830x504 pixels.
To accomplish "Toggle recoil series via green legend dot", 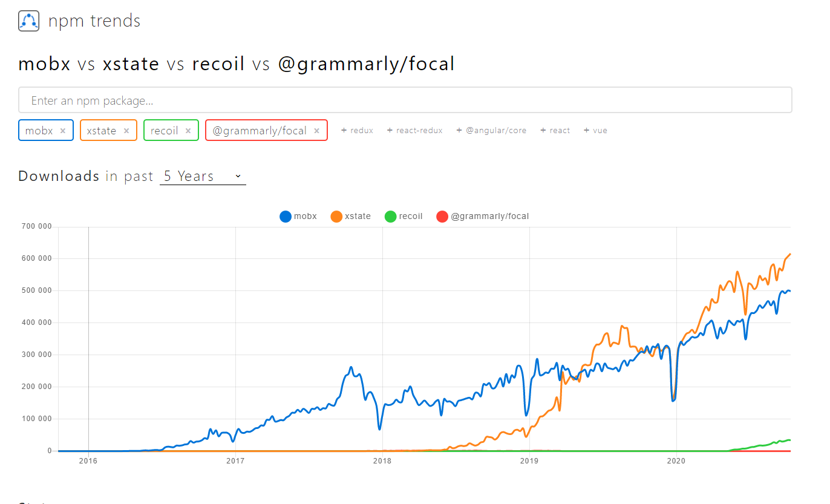I will (391, 216).
